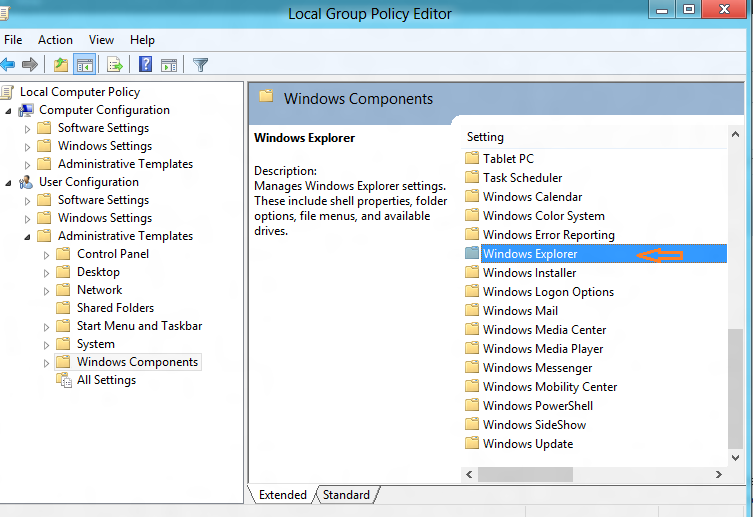Viewport: 753px width, 517px height.
Task: Expand Windows Settings under Computer Configuration
Action: click(x=27, y=147)
